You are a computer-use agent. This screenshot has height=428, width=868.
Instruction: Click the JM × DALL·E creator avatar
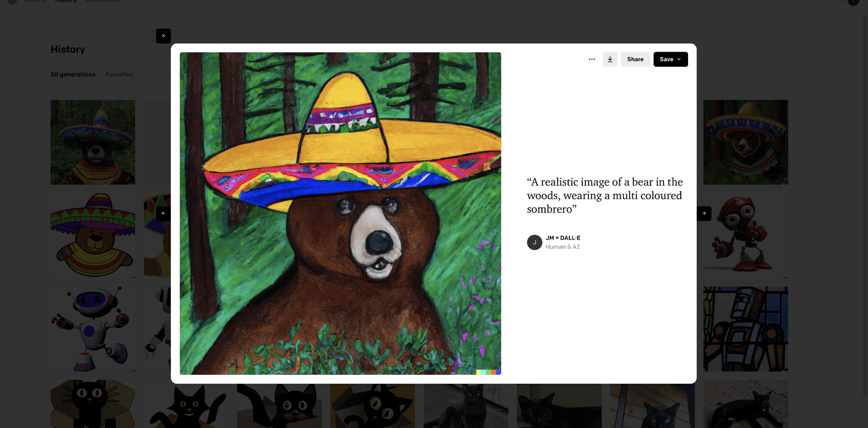pyautogui.click(x=535, y=243)
